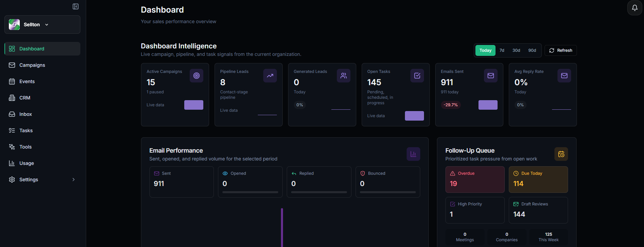This screenshot has height=247, width=644.
Task: Select the Today time range
Action: point(485,50)
